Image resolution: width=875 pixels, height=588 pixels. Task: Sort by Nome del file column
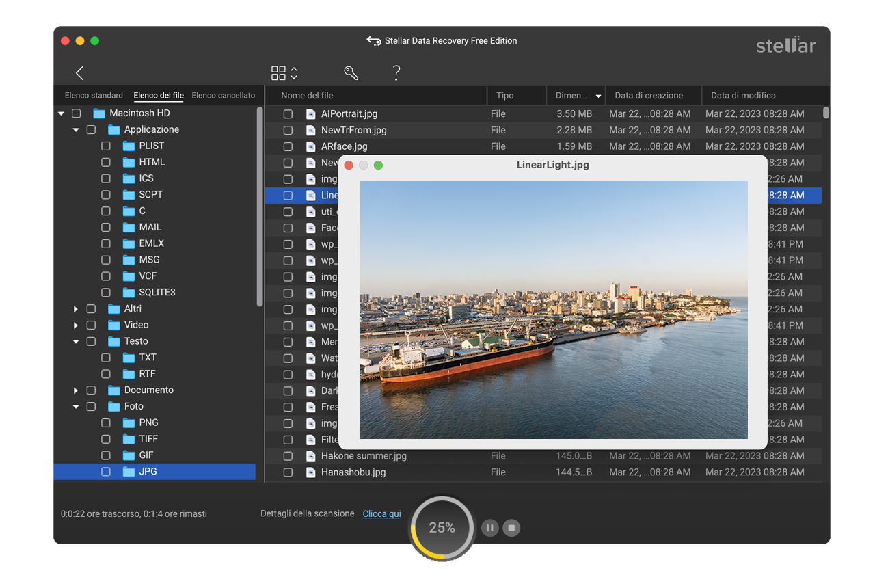click(375, 96)
